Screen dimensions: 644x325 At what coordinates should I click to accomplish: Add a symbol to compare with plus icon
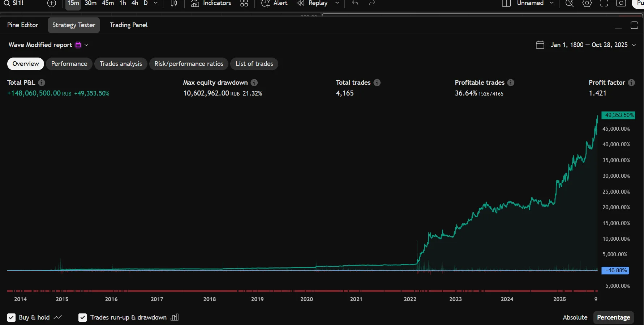click(x=52, y=4)
